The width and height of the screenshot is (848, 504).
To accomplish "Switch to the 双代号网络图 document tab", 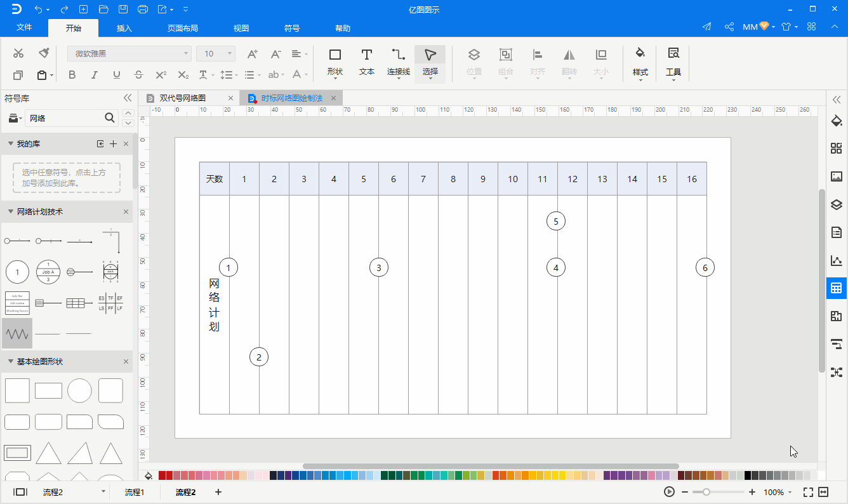I will pos(183,98).
